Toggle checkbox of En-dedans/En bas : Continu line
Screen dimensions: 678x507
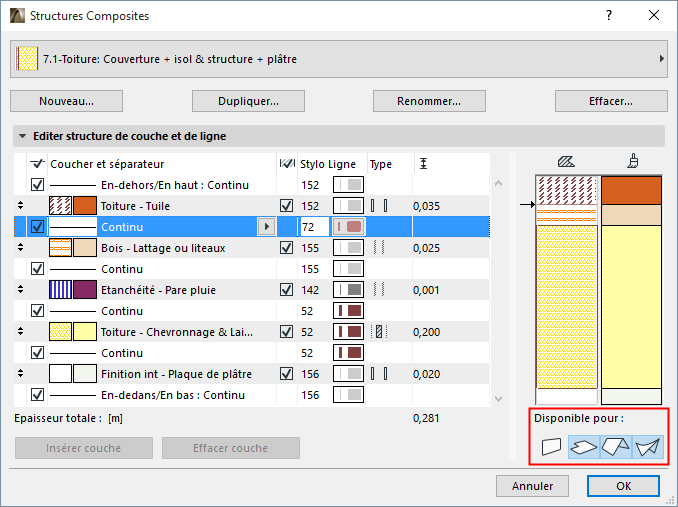pyautogui.click(x=38, y=395)
